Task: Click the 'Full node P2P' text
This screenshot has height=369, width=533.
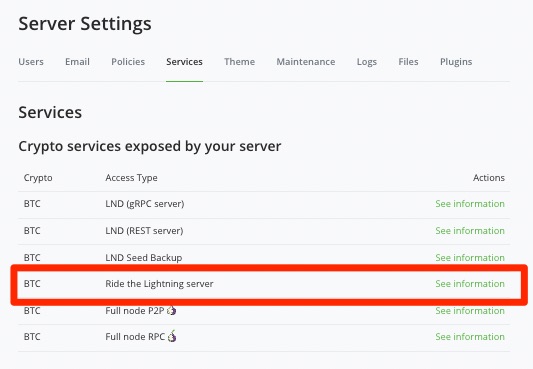Action: 135,311
